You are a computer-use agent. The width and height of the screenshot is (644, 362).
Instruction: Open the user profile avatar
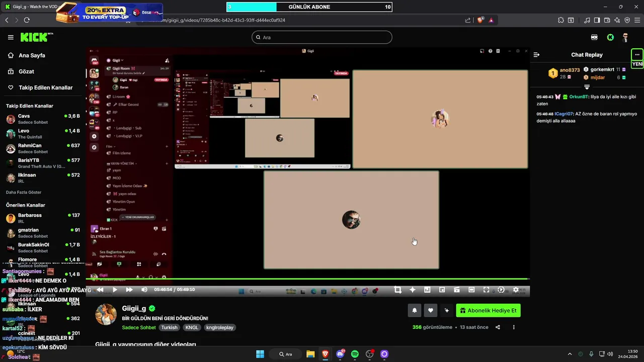tap(625, 37)
